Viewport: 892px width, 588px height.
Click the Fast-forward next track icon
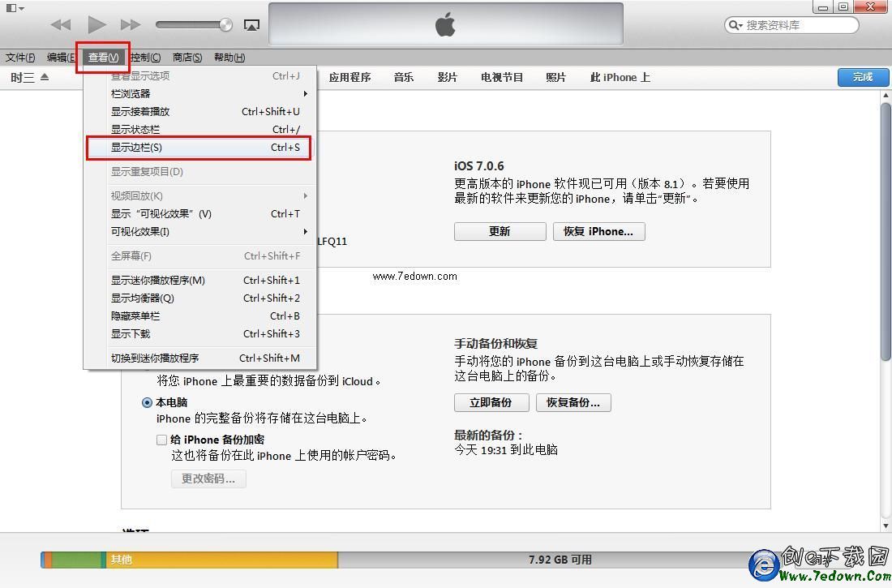pos(130,25)
